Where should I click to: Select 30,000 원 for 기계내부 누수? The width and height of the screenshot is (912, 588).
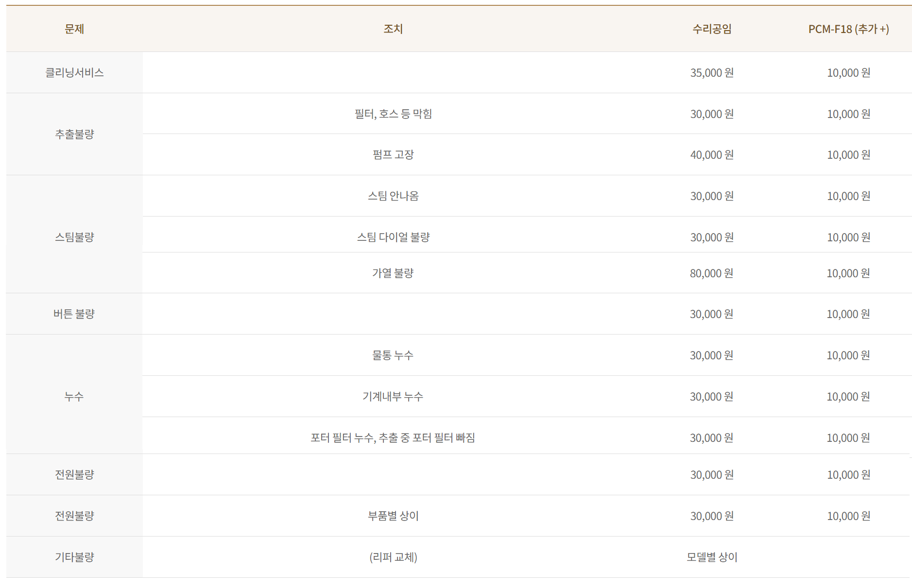click(712, 397)
